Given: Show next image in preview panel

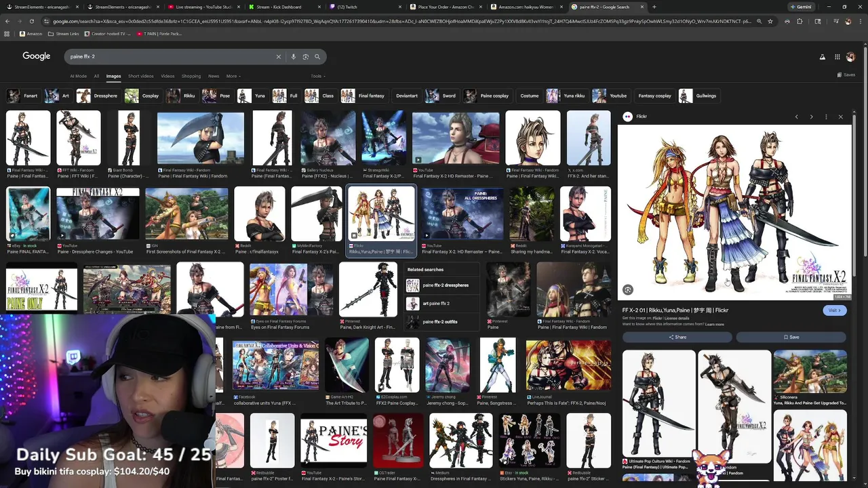Looking at the screenshot, I should [x=811, y=117].
